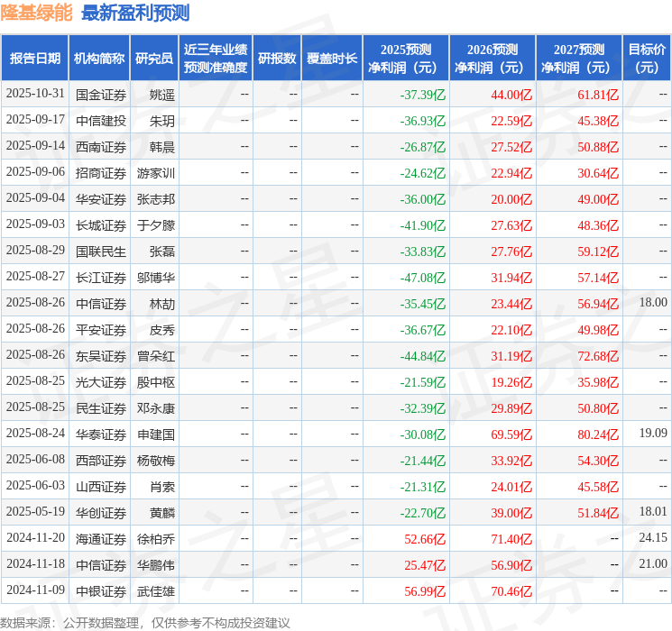Click the 机构简称 column header
This screenshot has height=631, width=672.
99,58
